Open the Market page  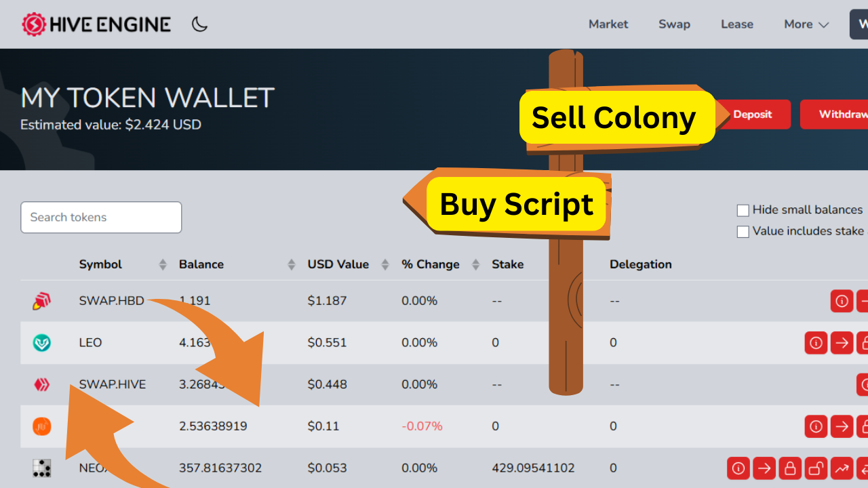[x=608, y=24]
